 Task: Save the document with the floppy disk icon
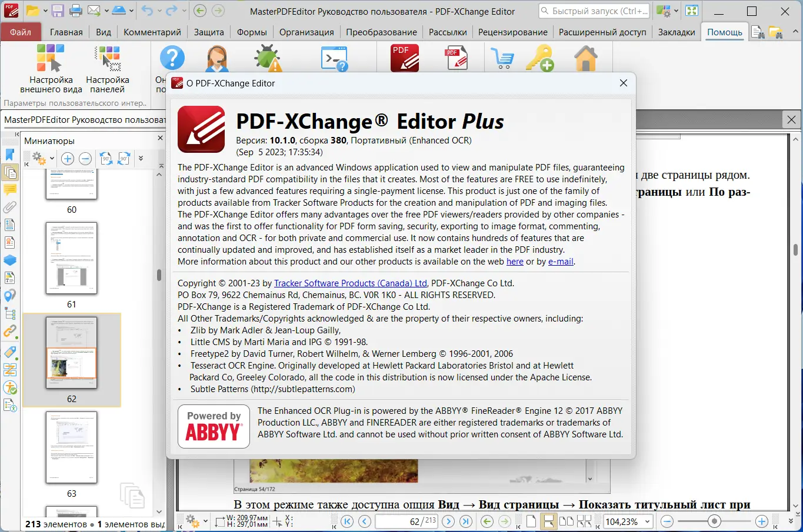point(57,11)
